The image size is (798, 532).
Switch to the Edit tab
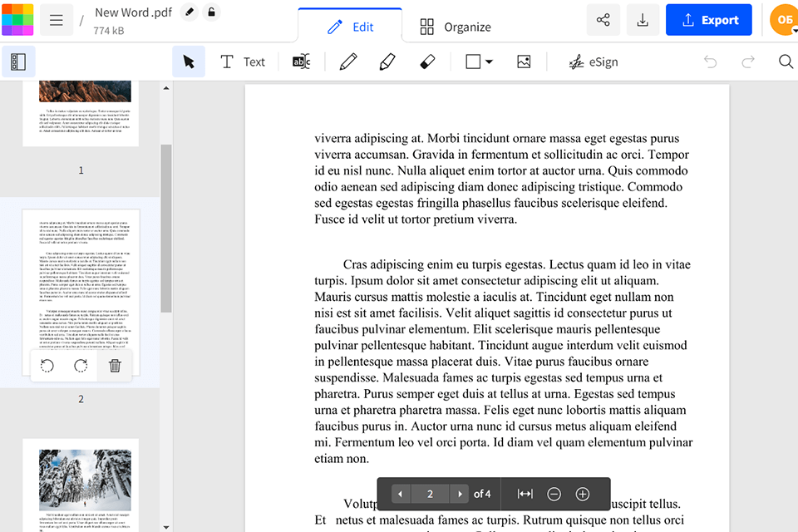(350, 27)
